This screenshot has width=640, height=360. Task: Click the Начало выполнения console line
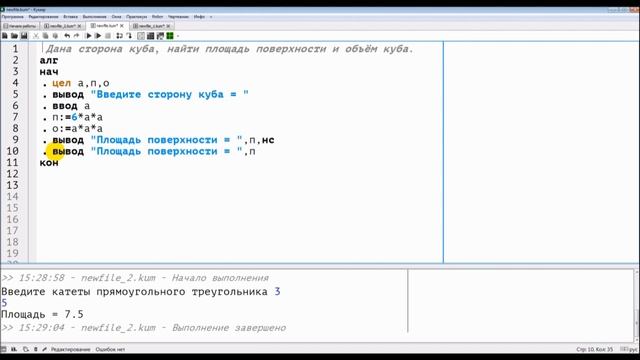click(x=135, y=278)
